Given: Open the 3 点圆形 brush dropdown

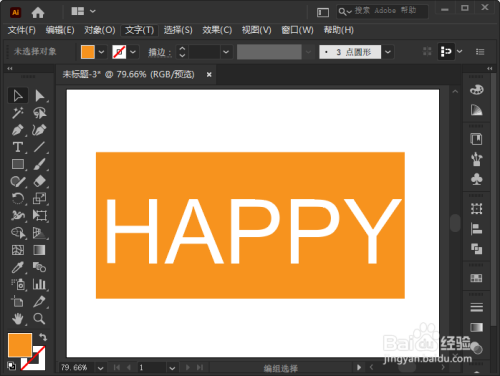Looking at the screenshot, I should coord(388,52).
